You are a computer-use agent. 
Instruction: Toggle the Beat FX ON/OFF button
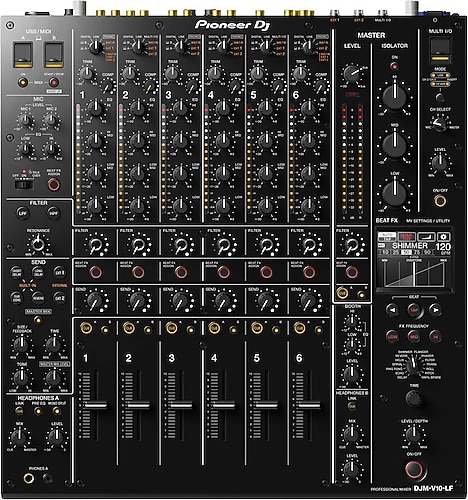tap(414, 469)
